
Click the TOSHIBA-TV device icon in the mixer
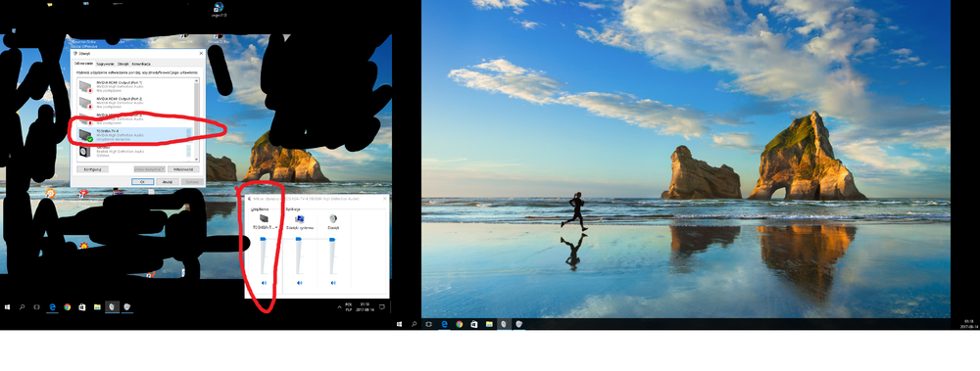tap(264, 218)
